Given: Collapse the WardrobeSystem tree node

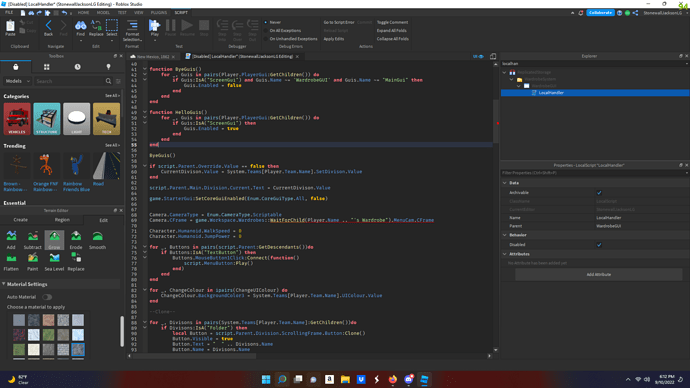Looking at the screenshot, I should 511,79.
